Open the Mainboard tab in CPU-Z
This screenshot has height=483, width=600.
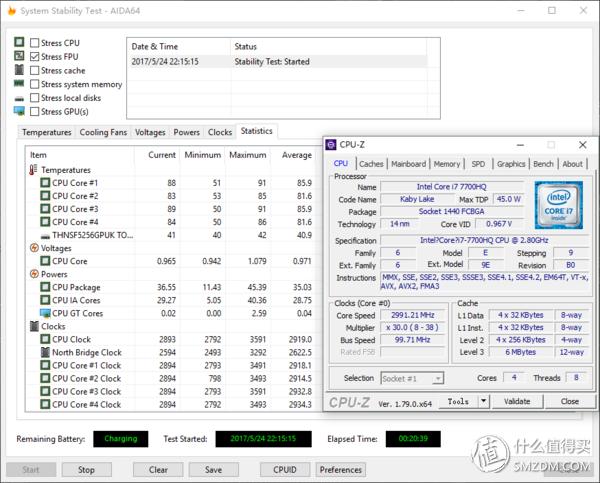click(408, 164)
